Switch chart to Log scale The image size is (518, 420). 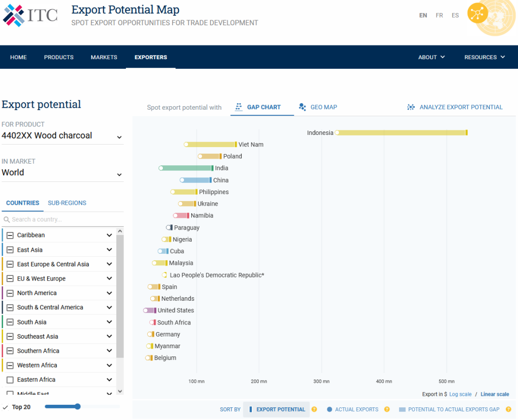[460, 394]
